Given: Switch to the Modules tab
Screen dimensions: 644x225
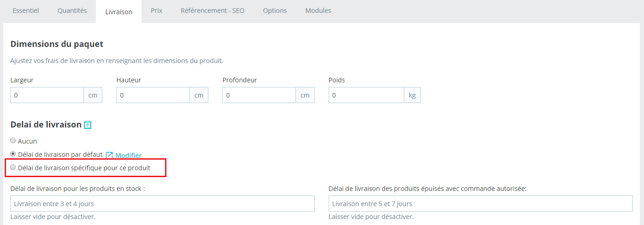Looking at the screenshot, I should [318, 11].
